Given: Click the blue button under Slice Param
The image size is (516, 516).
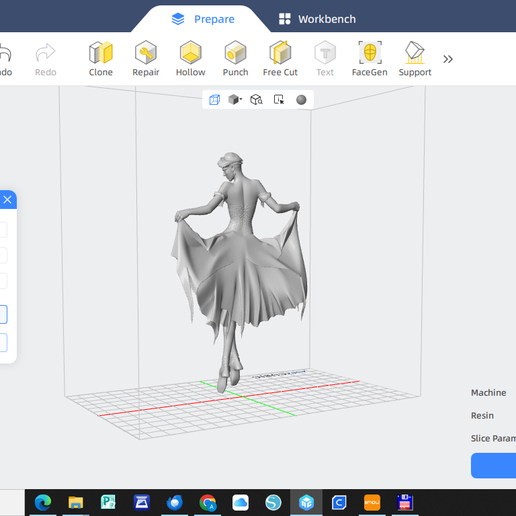Looking at the screenshot, I should coord(493,465).
